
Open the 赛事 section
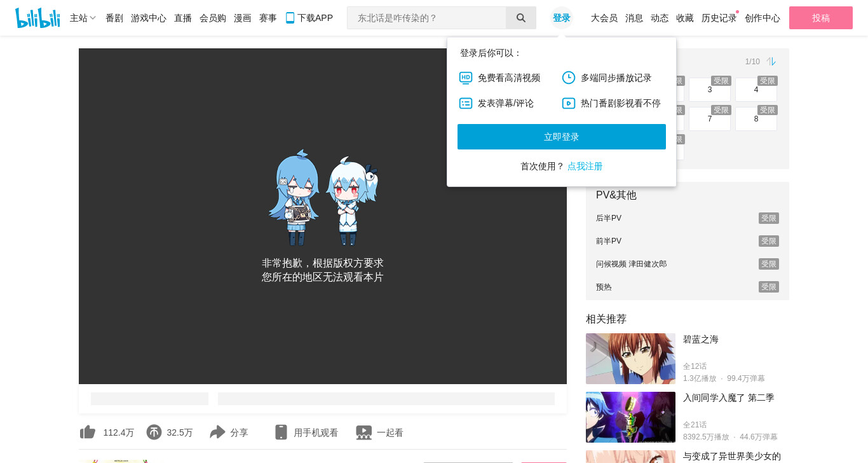[x=268, y=18]
